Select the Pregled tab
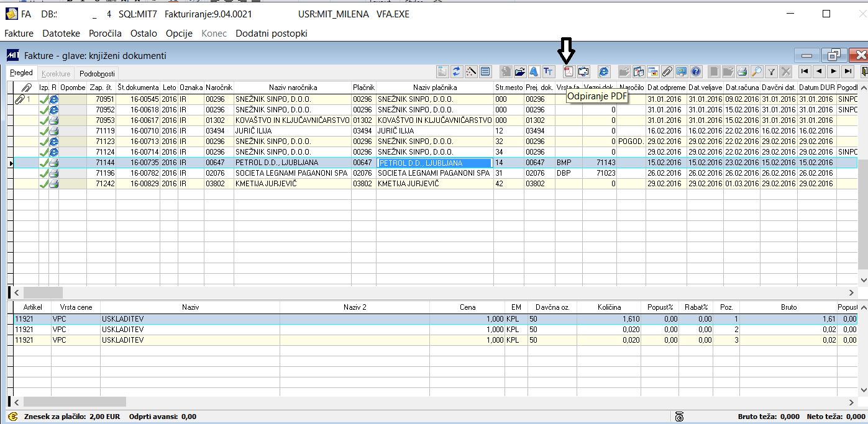Viewport: 868px width, 424px height. pos(22,73)
